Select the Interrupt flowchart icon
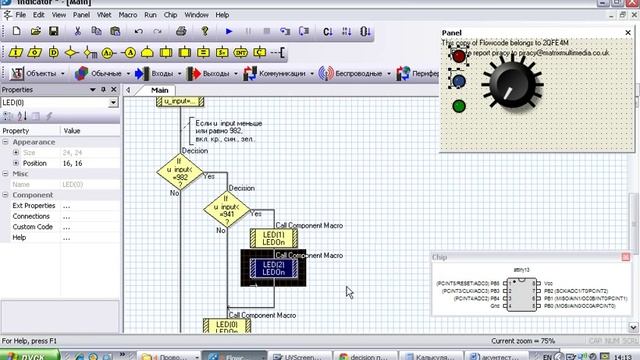 (x=241, y=52)
